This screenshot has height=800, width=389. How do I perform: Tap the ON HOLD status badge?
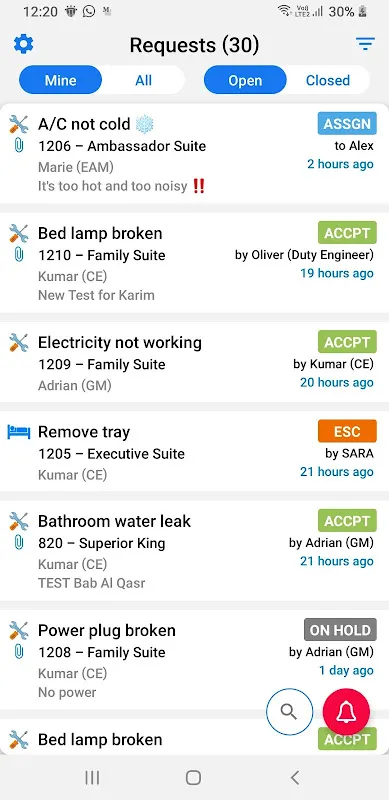[340, 630]
